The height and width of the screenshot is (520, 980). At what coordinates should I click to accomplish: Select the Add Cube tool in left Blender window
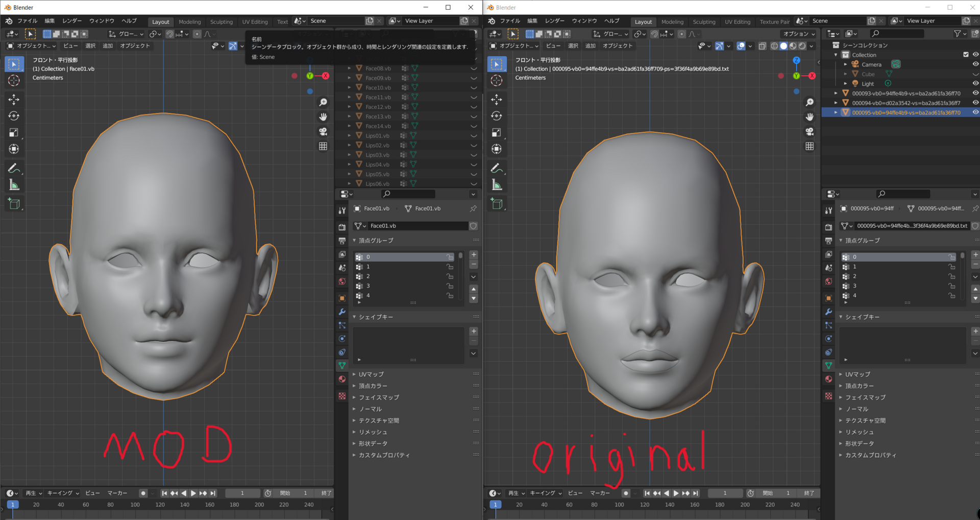pos(14,204)
